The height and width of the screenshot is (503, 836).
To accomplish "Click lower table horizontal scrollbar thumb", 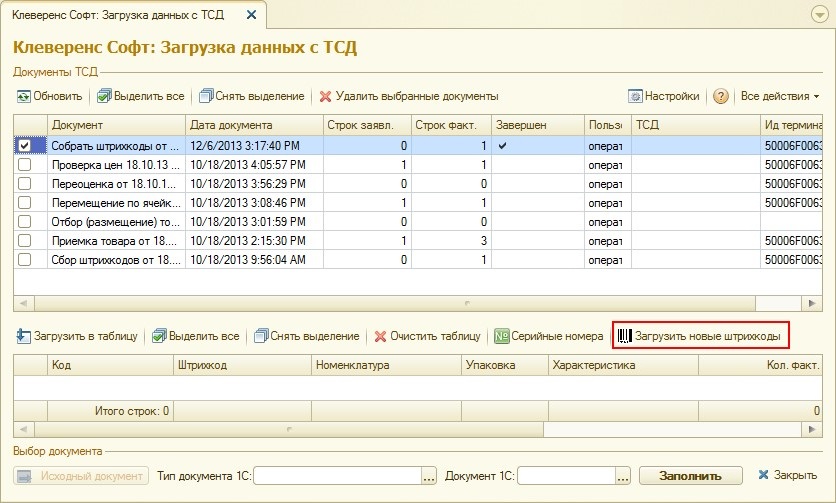I will [x=289, y=429].
